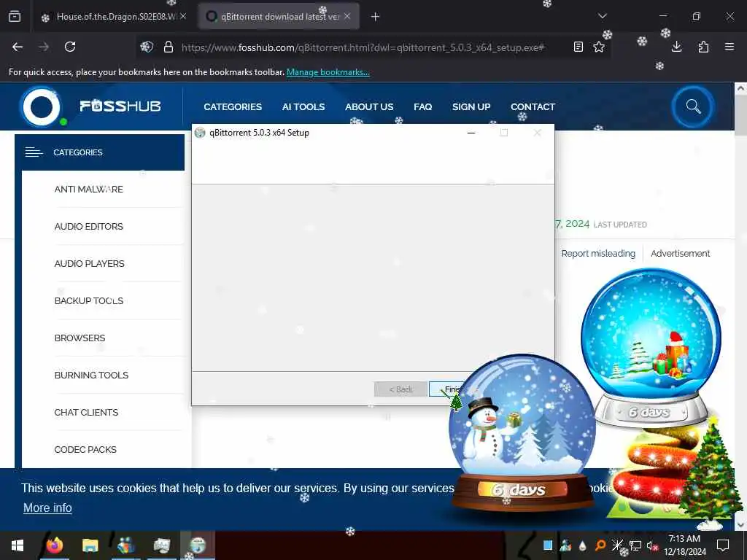Open the FAQ navigation item
Screen dimensions: 747x560
[x=422, y=106]
